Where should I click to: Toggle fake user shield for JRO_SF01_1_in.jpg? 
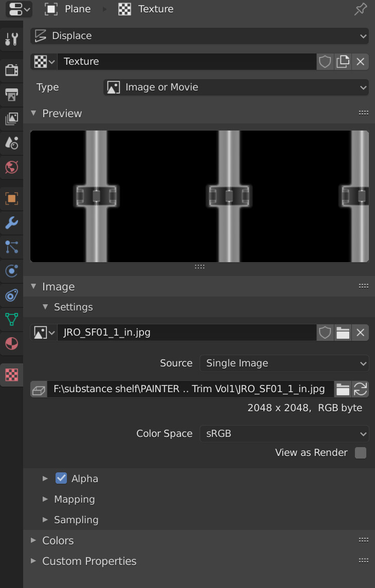[325, 333]
